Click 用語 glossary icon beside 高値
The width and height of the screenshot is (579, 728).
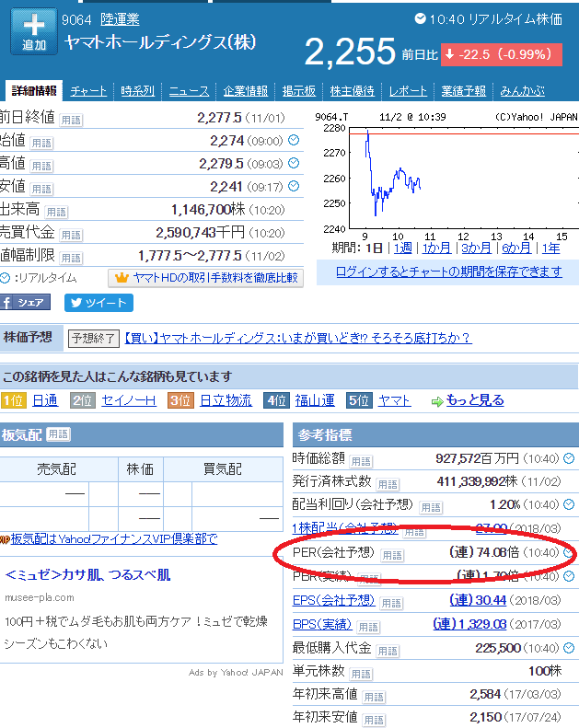pyautogui.click(x=41, y=167)
